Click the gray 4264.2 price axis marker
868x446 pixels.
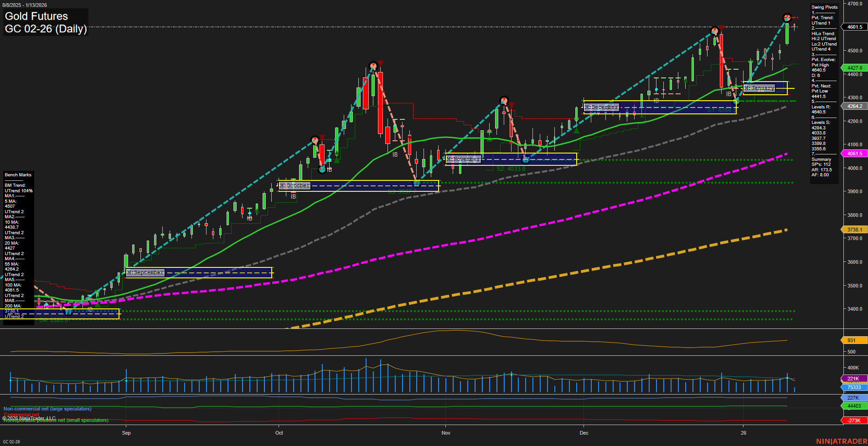coord(852,106)
